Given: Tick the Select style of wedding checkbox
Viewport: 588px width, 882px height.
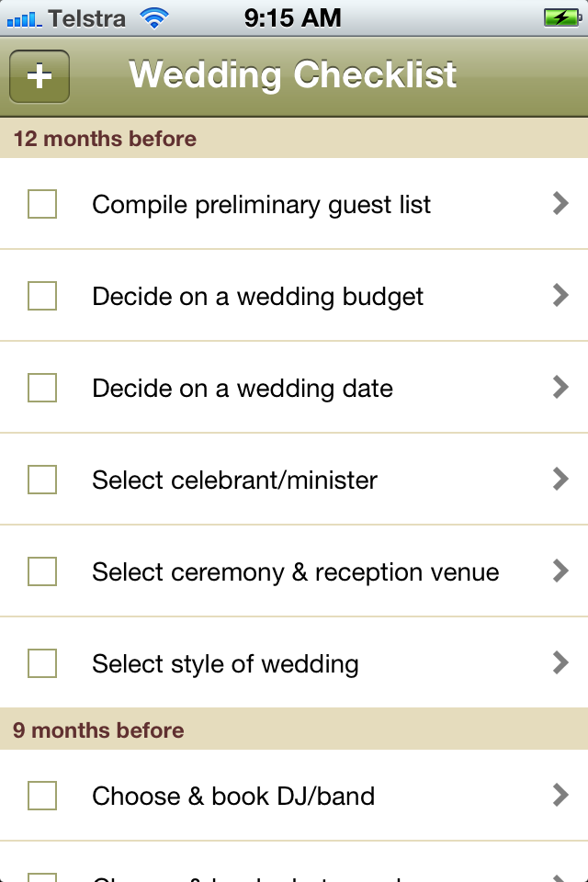Looking at the screenshot, I should 42,663.
